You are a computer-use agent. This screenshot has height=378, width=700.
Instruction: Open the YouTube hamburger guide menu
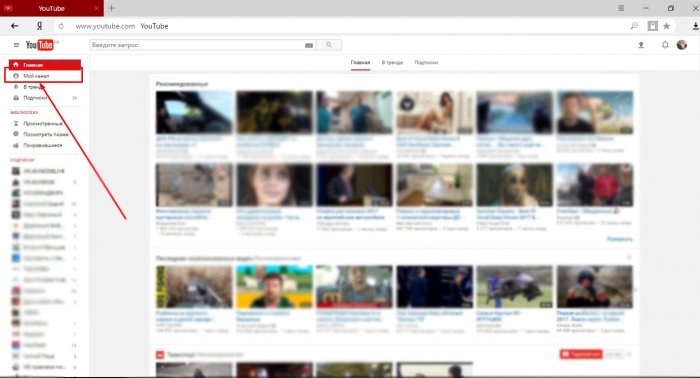coord(17,45)
